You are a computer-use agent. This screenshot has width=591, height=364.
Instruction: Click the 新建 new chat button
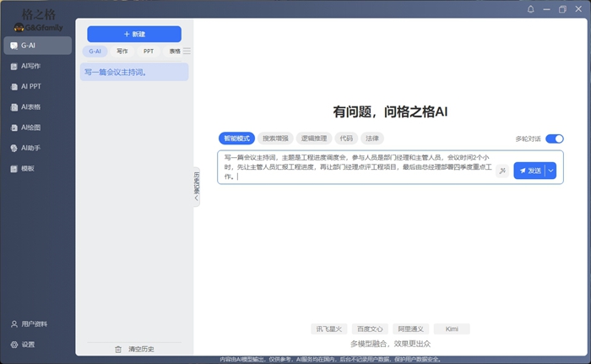[x=134, y=34]
